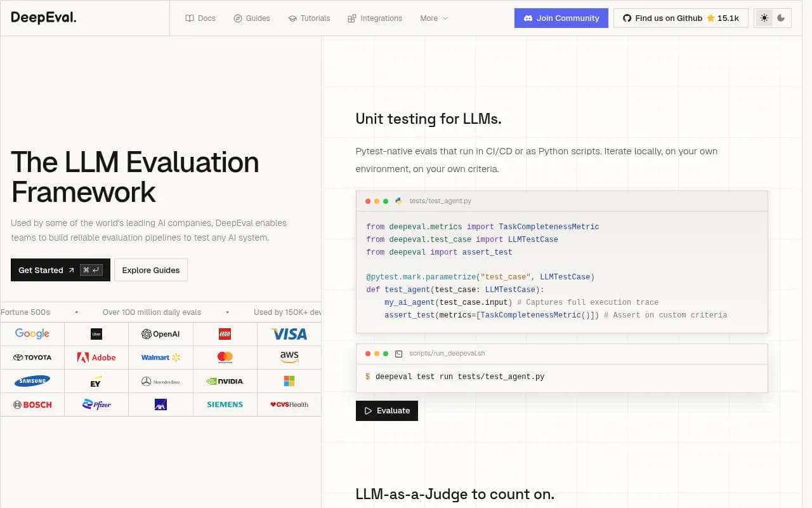The image size is (812, 508).
Task: Switch to light theme with the sun toggle
Action: 764,18
